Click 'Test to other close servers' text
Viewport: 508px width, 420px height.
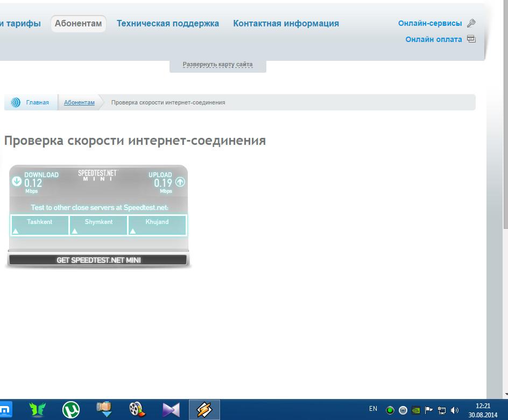(x=100, y=207)
